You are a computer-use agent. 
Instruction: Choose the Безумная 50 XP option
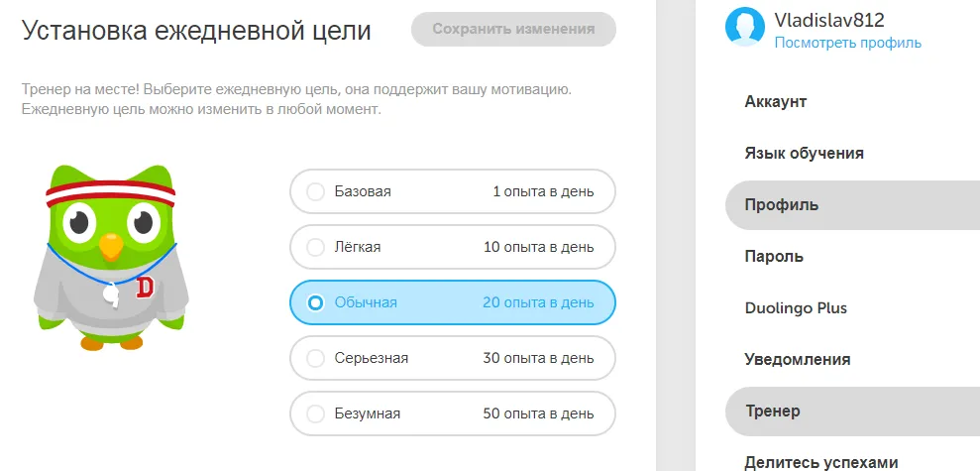pos(453,413)
